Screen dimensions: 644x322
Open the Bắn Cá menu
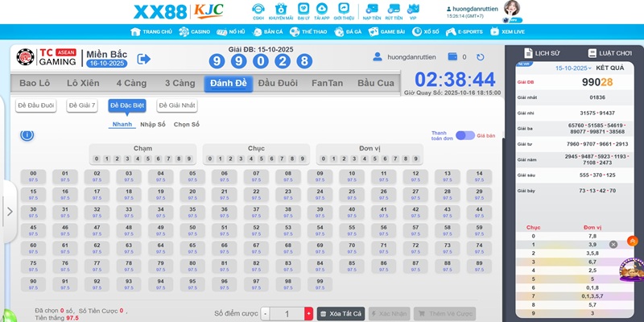tap(267, 31)
